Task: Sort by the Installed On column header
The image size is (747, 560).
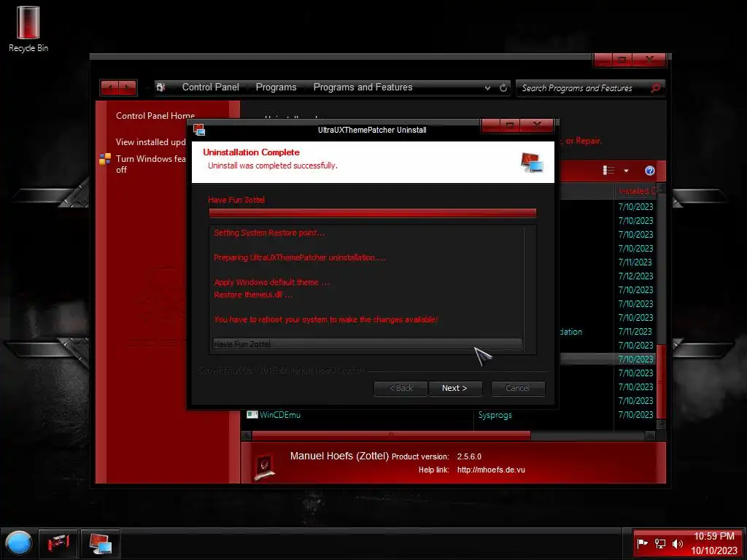Action: click(636, 191)
